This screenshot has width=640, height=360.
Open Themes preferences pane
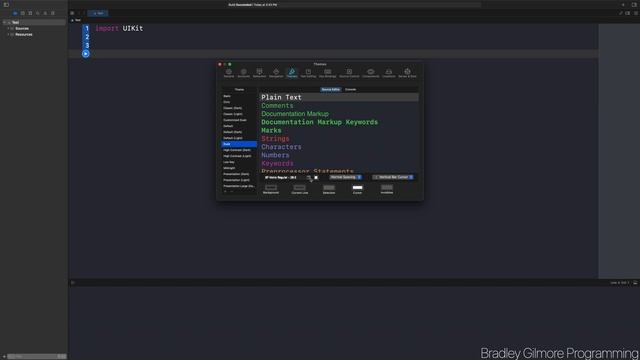[x=292, y=73]
